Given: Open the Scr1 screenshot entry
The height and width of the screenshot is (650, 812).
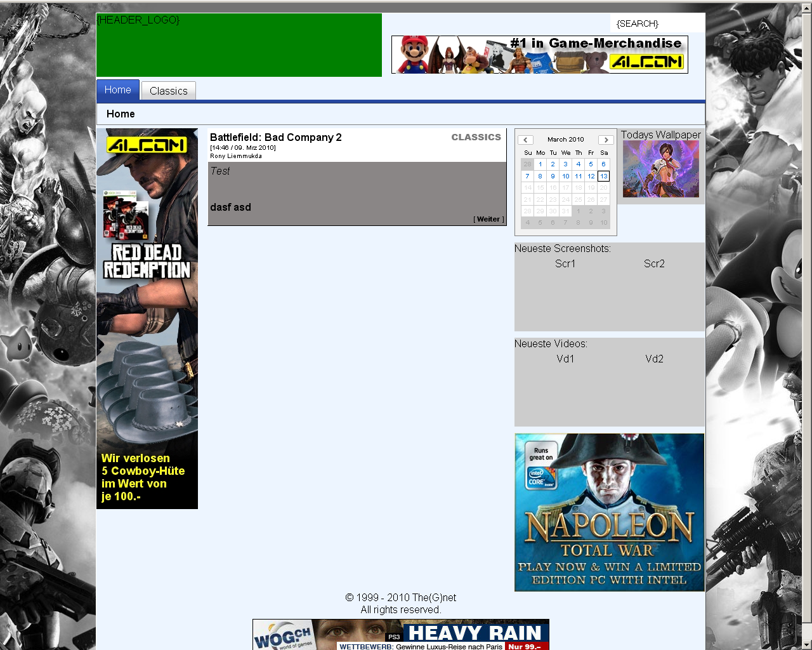Looking at the screenshot, I should point(565,263).
